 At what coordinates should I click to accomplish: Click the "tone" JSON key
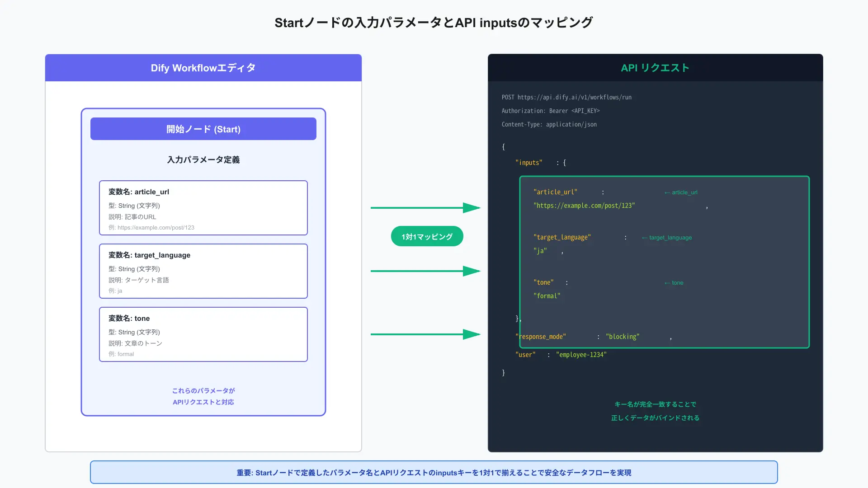point(543,282)
